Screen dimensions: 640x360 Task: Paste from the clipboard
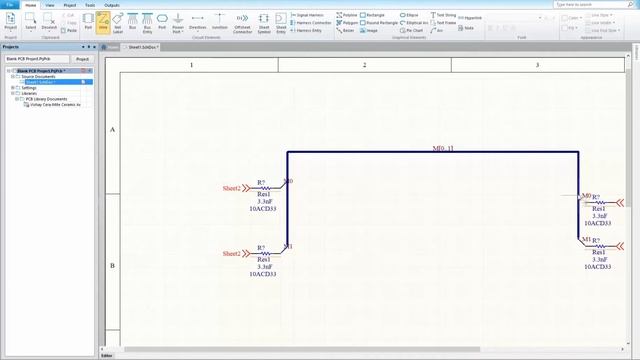pyautogui.click(x=69, y=30)
